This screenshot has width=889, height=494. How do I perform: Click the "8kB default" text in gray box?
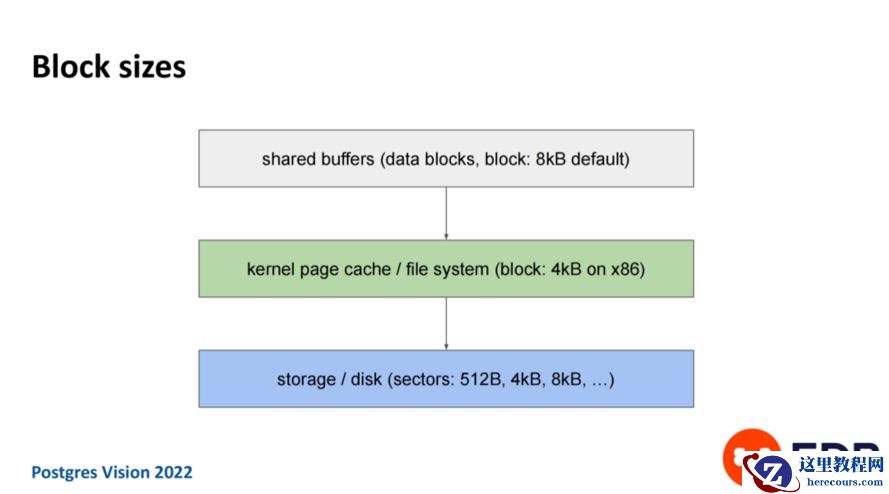click(x=584, y=159)
